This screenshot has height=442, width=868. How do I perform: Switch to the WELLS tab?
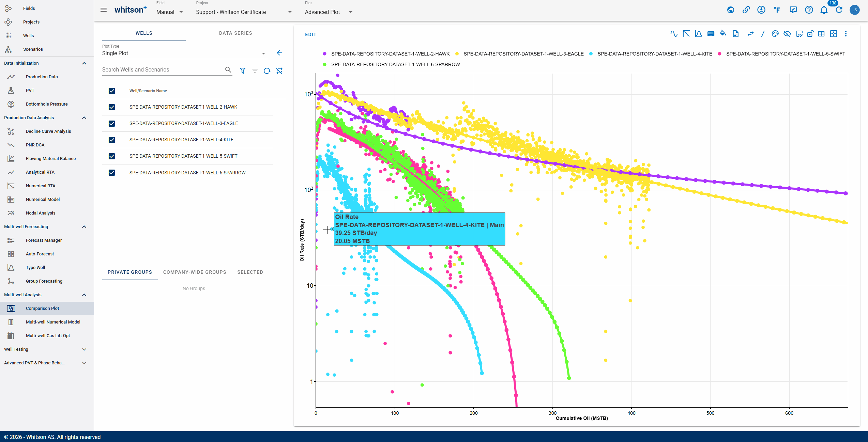click(144, 33)
